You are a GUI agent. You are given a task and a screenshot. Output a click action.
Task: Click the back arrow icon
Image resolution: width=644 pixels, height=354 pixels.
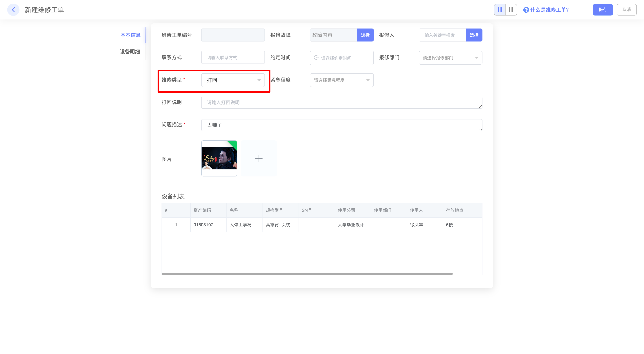pyautogui.click(x=13, y=10)
